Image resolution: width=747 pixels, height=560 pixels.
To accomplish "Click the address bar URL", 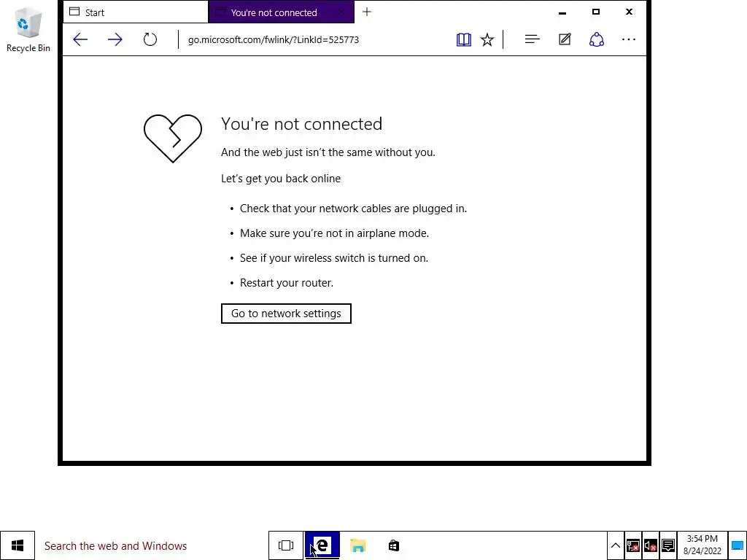I will [x=274, y=39].
